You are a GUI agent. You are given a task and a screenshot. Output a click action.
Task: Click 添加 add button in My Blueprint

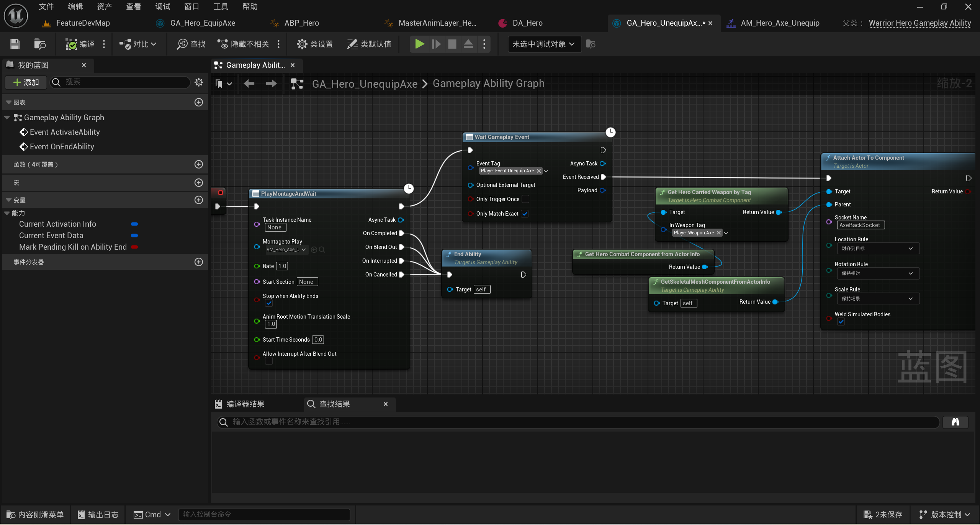pos(26,82)
